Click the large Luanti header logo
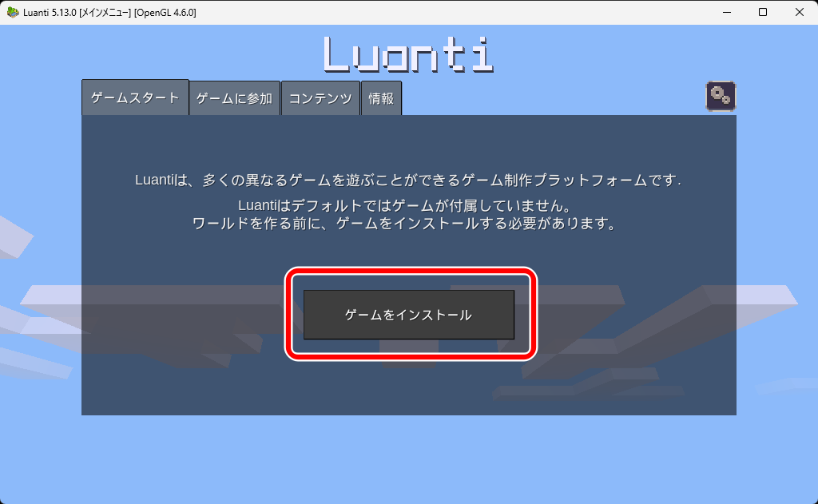 coord(408,54)
